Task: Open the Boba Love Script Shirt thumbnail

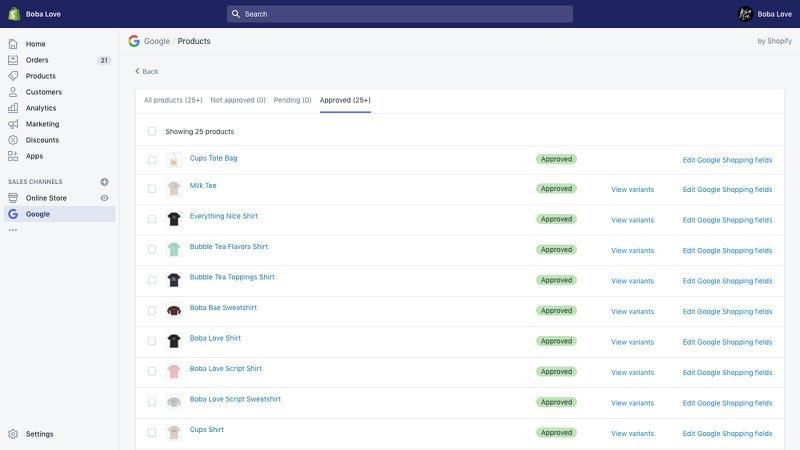Action: pos(174,371)
